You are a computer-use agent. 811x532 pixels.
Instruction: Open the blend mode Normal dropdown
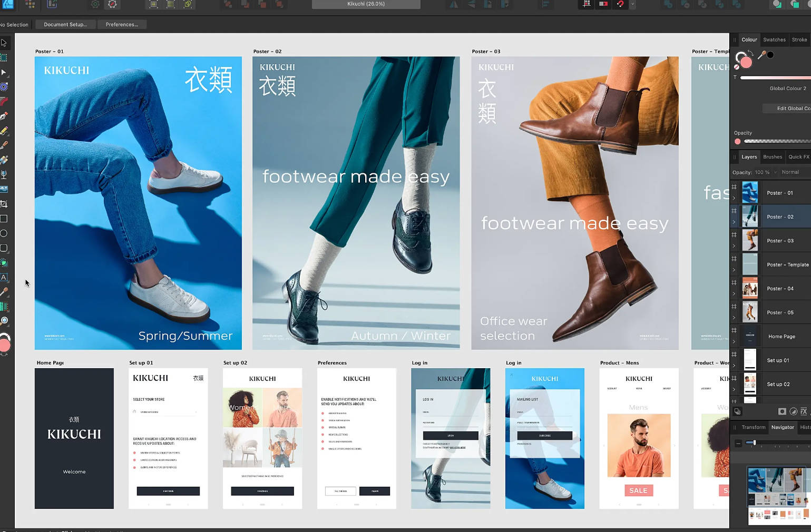coord(790,172)
